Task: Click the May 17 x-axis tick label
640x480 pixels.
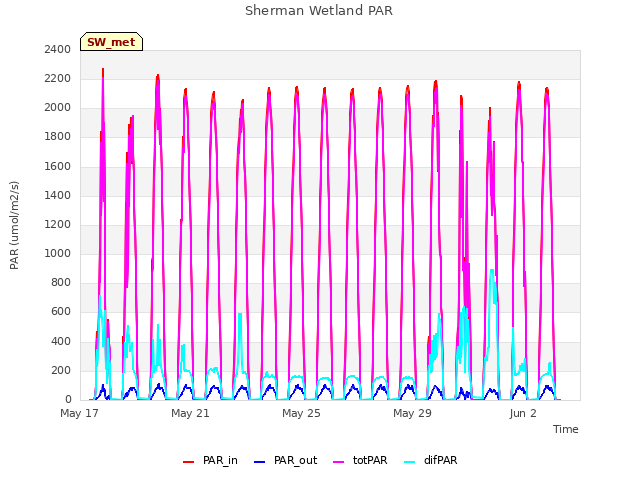Action: pos(79,413)
